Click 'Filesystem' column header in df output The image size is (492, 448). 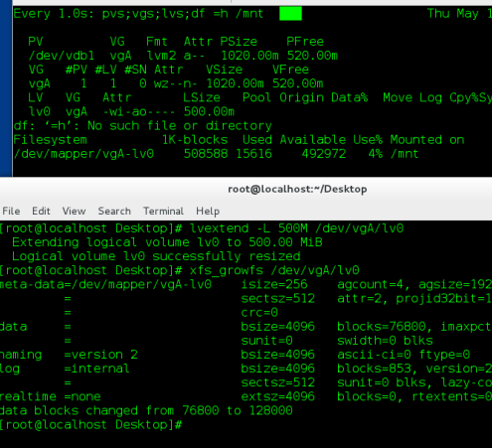[51, 140]
